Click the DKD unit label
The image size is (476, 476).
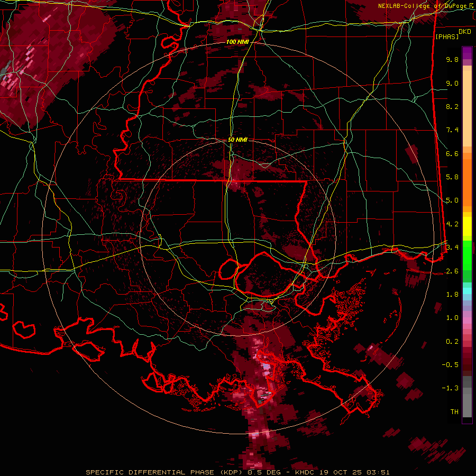pyautogui.click(x=464, y=32)
